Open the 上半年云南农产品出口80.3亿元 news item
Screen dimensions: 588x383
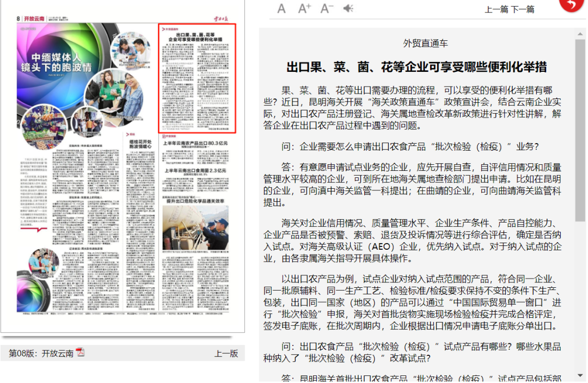point(195,144)
